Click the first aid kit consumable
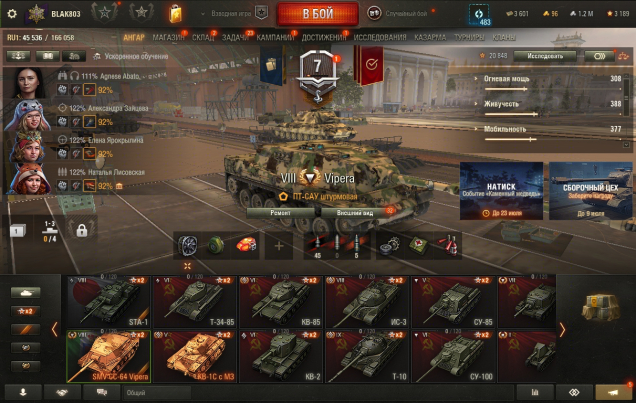Screen dimensions: 636x403 (x=418, y=245)
